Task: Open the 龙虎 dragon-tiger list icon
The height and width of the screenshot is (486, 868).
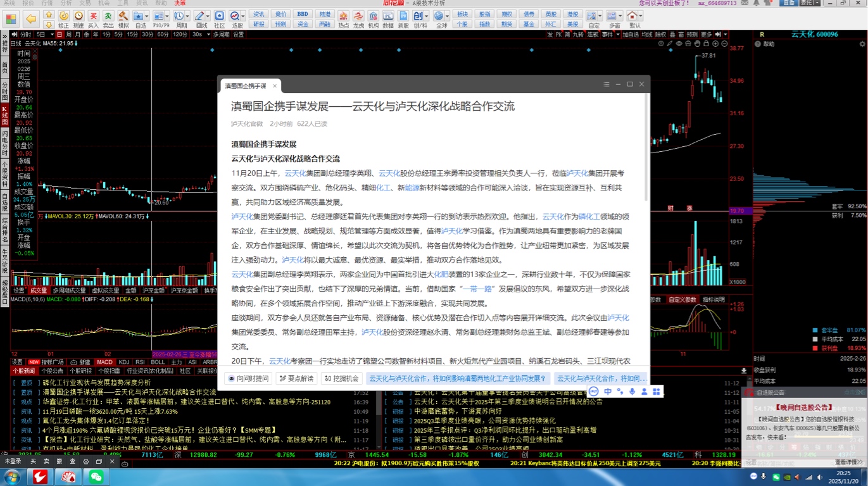Action: tap(358, 15)
